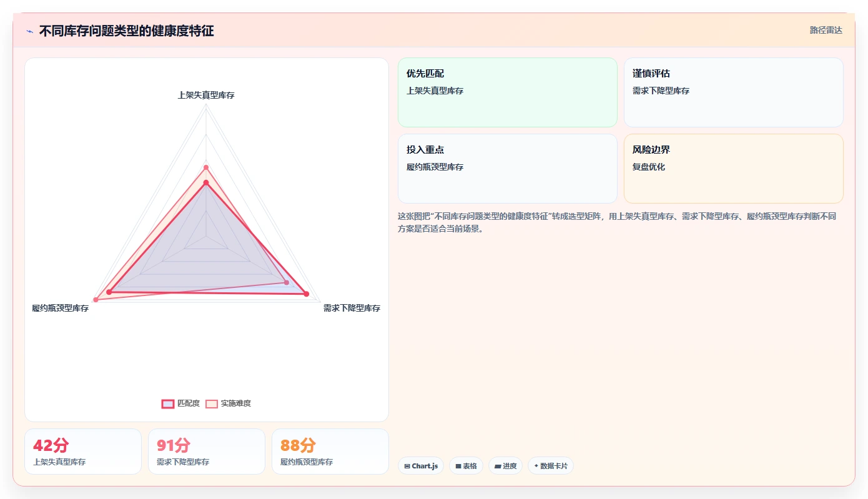Click the icon inside the 进度 tag

click(x=498, y=466)
